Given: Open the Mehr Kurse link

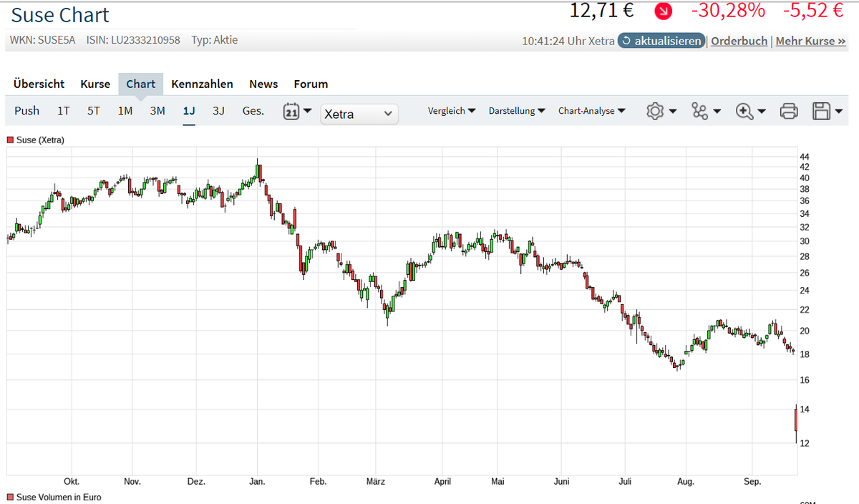Looking at the screenshot, I should click(810, 41).
